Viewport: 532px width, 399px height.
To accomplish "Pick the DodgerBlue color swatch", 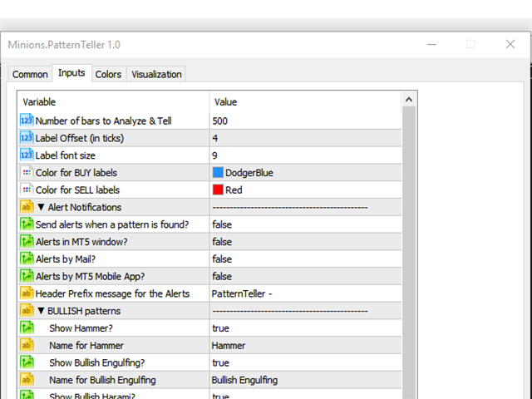I will click(x=218, y=173).
